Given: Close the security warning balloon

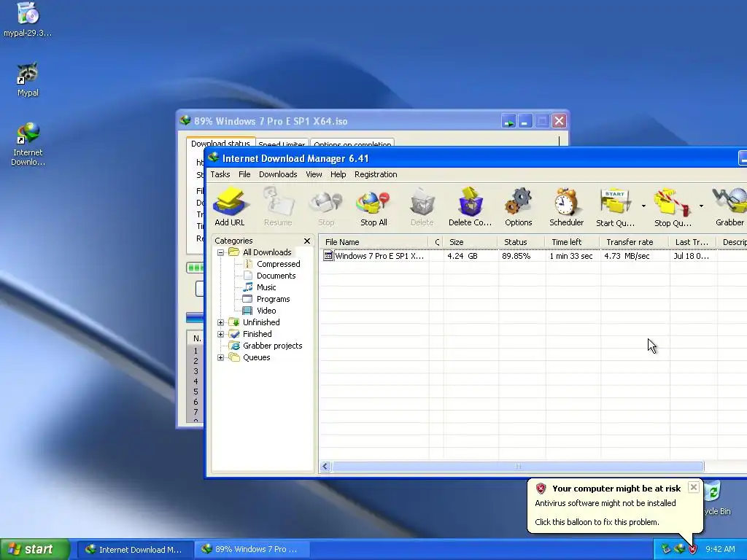Looking at the screenshot, I should tap(694, 487).
